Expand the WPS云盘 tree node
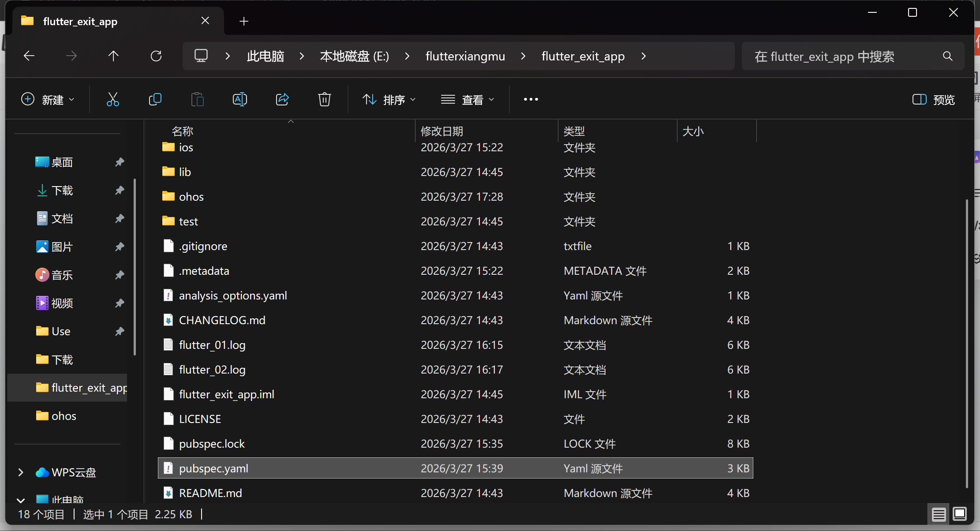The width and height of the screenshot is (980, 531). tap(21, 472)
